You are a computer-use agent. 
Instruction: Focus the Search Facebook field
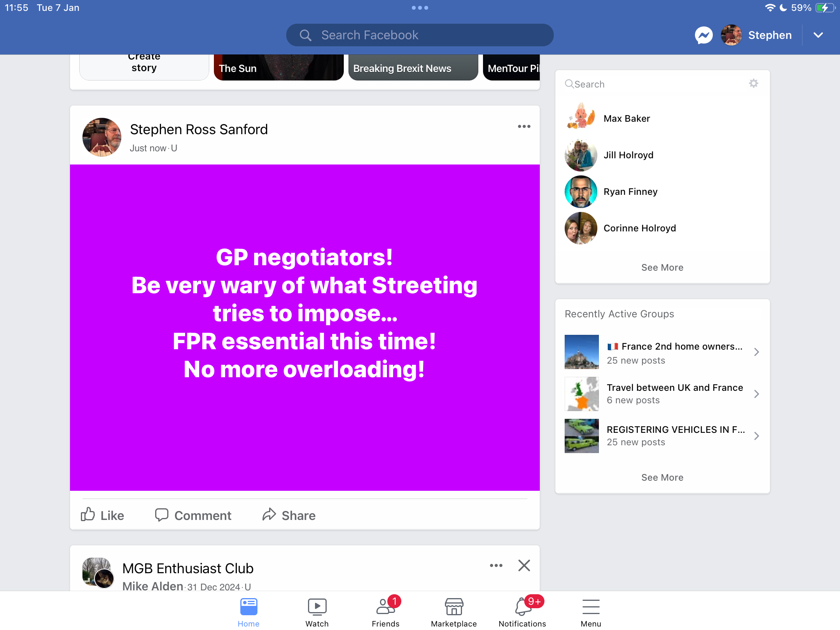pyautogui.click(x=420, y=35)
